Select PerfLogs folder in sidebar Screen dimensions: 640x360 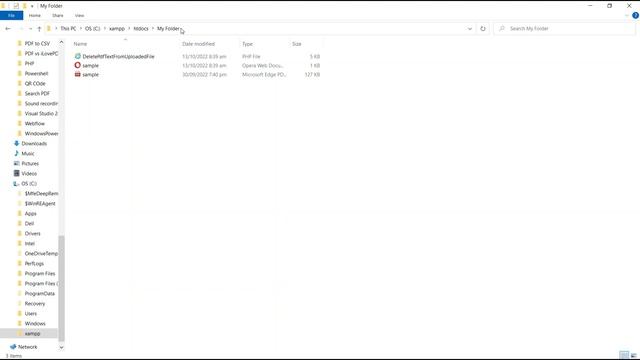point(34,263)
